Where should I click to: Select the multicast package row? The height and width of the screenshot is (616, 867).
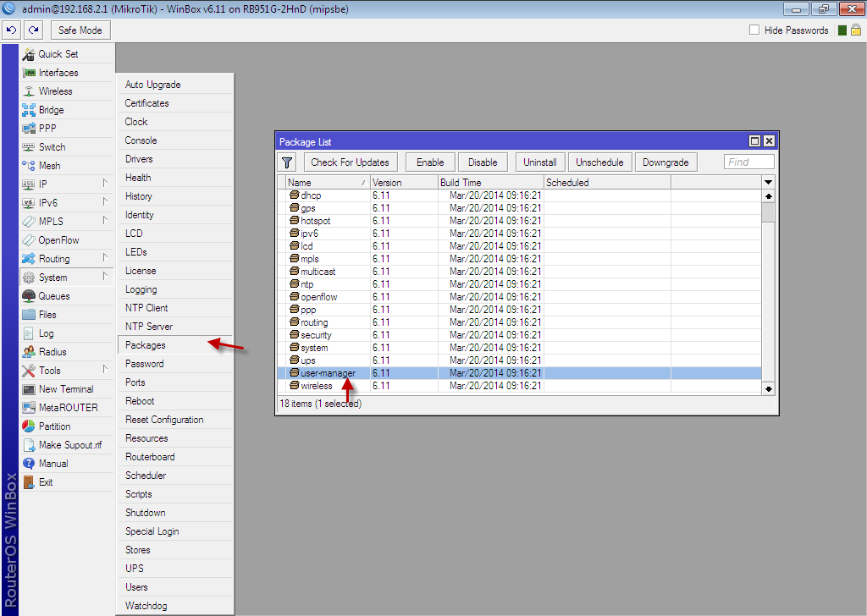[x=519, y=272]
